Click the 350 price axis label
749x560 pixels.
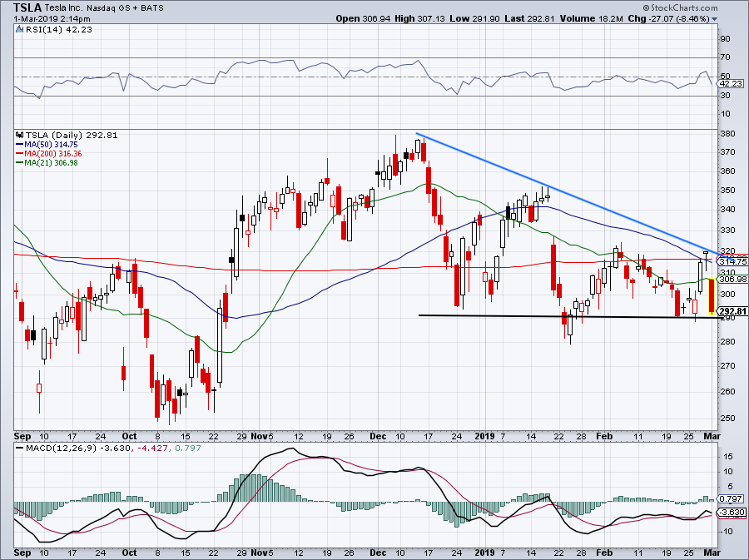tap(727, 190)
